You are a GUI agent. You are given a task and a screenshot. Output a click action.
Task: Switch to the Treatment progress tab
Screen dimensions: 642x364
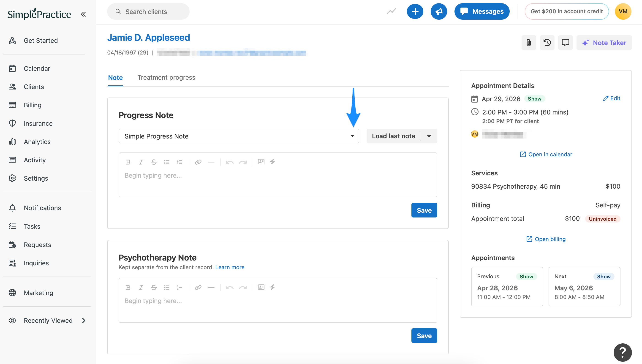click(166, 78)
